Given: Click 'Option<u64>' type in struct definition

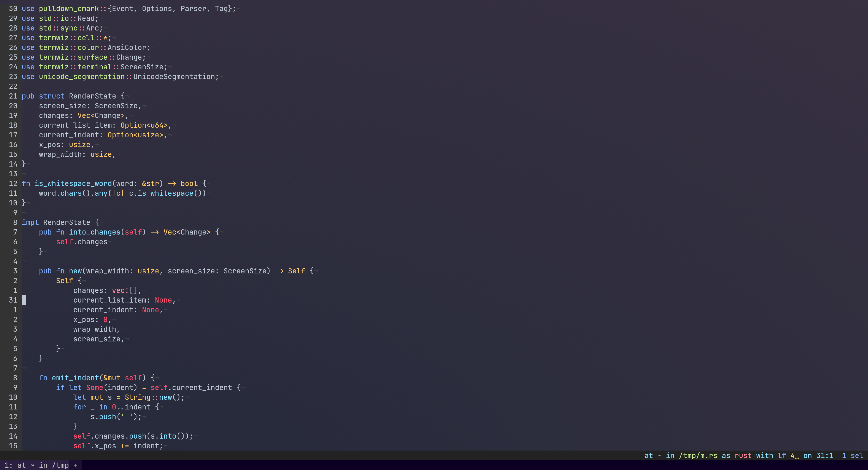Looking at the screenshot, I should click(144, 125).
